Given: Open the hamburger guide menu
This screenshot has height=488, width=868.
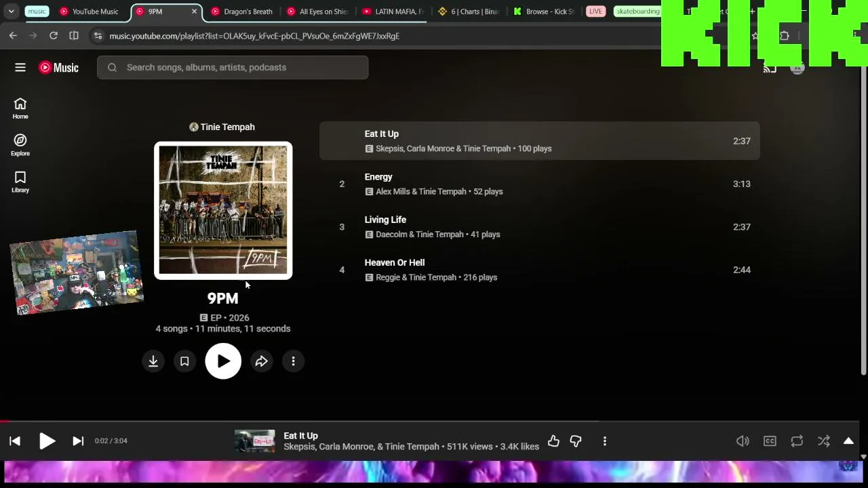Looking at the screenshot, I should (x=20, y=67).
